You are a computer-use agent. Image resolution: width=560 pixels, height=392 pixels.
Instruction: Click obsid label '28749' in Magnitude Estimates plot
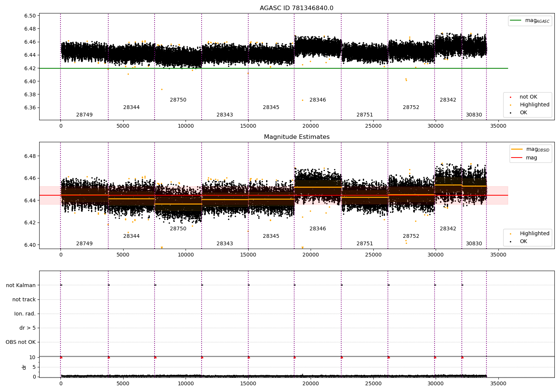(x=84, y=243)
